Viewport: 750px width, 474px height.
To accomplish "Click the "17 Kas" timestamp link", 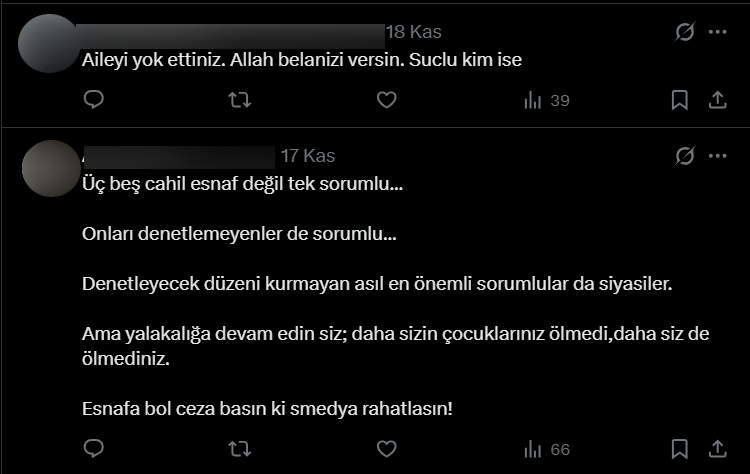I will click(x=307, y=156).
